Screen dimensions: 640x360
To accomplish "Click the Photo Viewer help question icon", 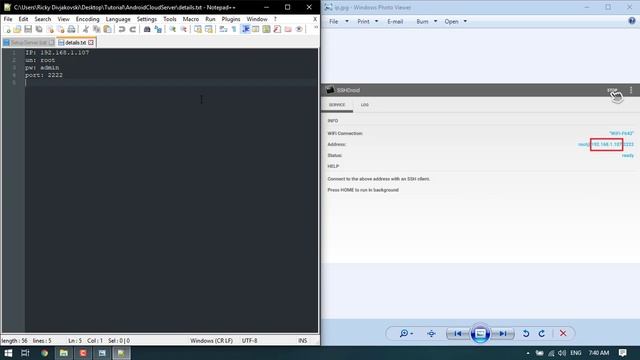I will 632,21.
